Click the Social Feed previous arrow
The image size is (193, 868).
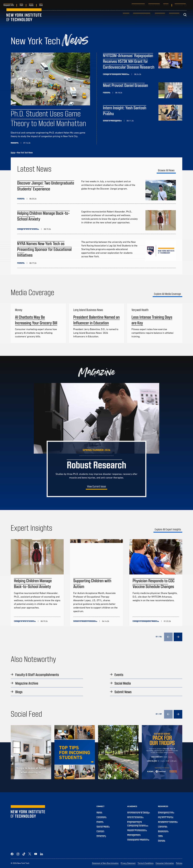(168, 714)
